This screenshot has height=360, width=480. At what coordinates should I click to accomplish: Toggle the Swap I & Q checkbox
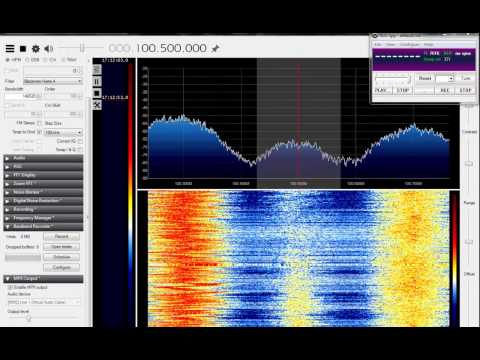click(x=80, y=150)
